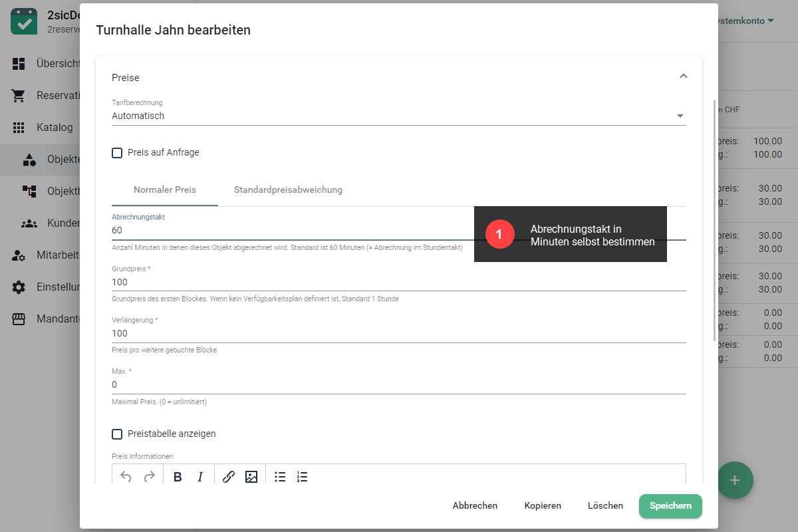798x532 pixels.
Task: Insert image via the editor image icon
Action: tap(251, 477)
